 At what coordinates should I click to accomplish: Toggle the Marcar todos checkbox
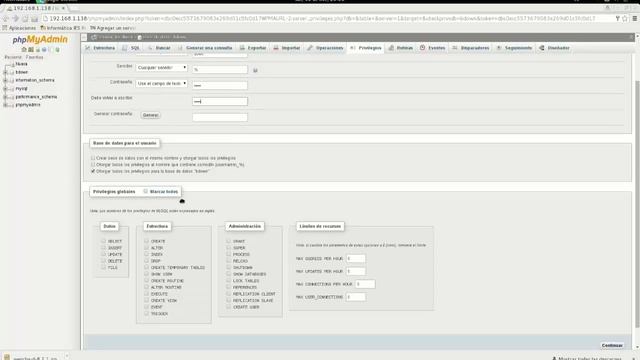[145, 191]
